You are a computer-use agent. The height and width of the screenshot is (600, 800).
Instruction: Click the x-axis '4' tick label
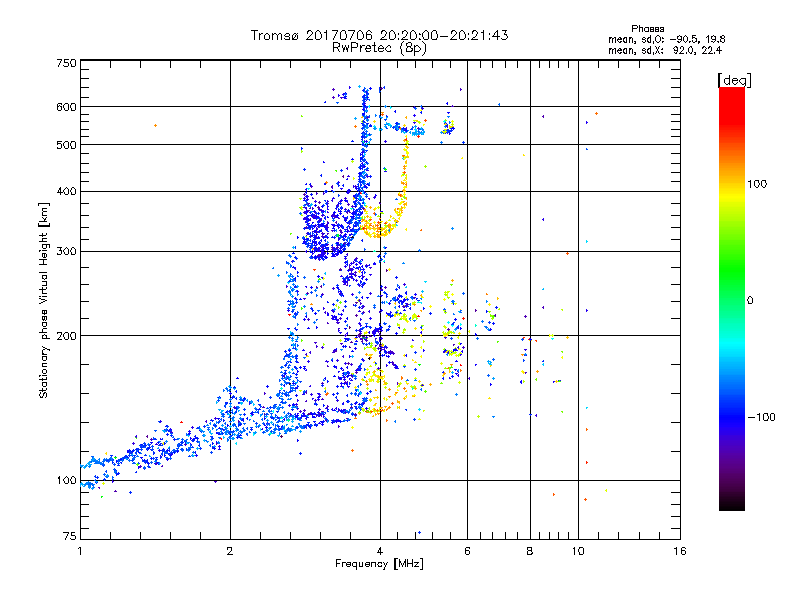pyautogui.click(x=380, y=551)
